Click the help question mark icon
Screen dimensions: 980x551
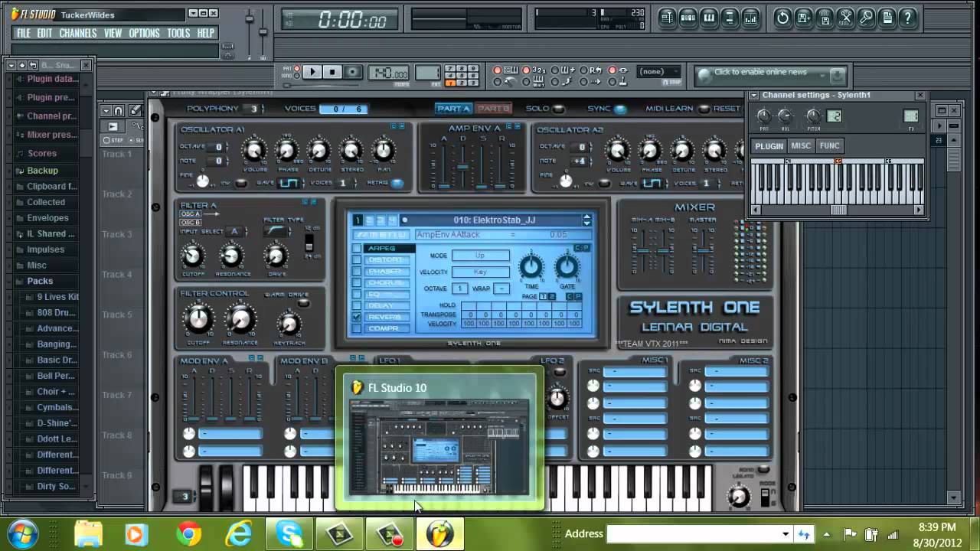point(906,18)
